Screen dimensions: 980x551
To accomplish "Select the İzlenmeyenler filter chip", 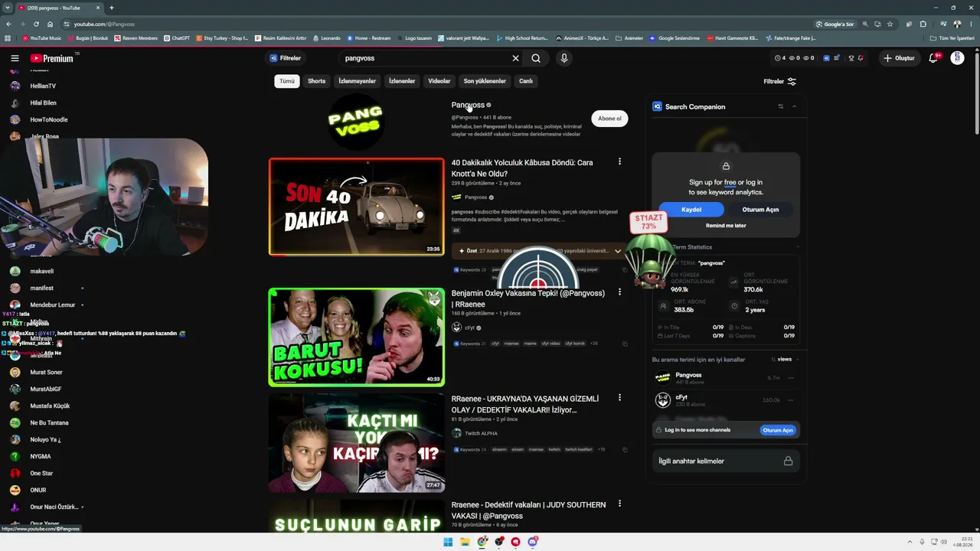I will [358, 81].
